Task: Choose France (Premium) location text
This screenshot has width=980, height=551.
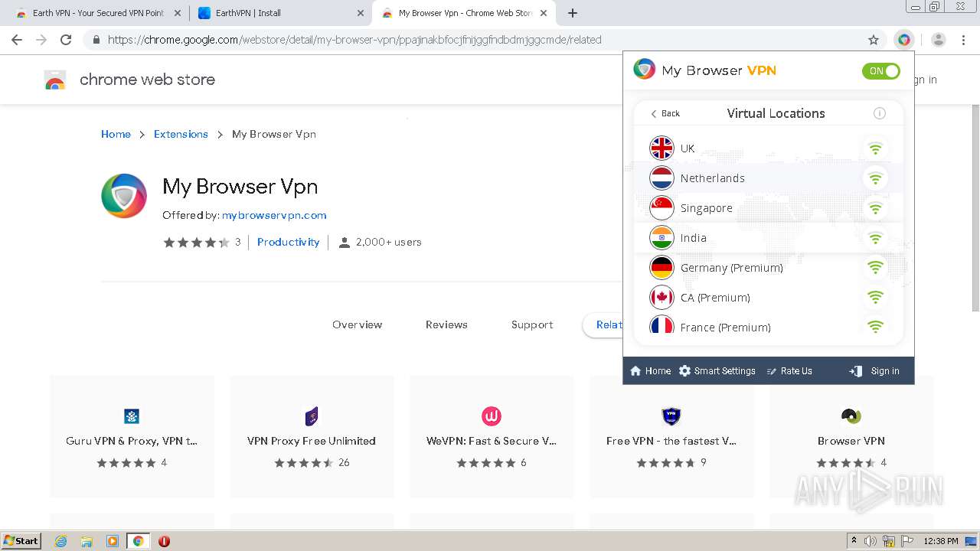Action: click(x=725, y=328)
